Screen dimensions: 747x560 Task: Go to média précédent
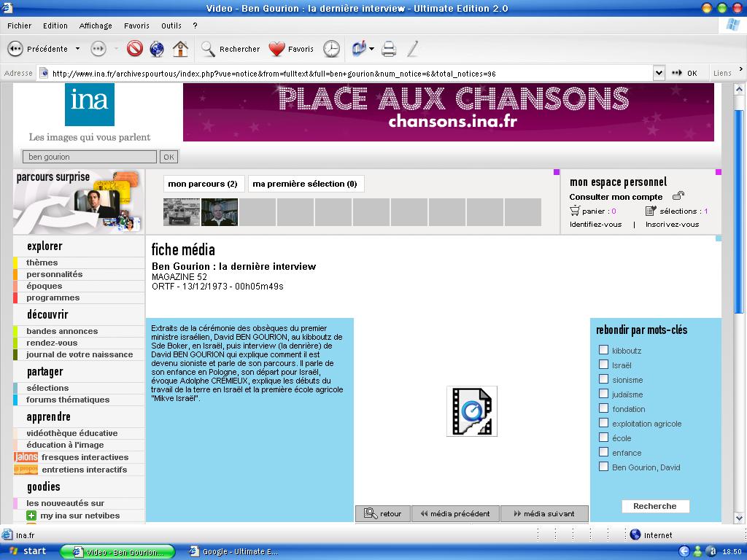(455, 514)
